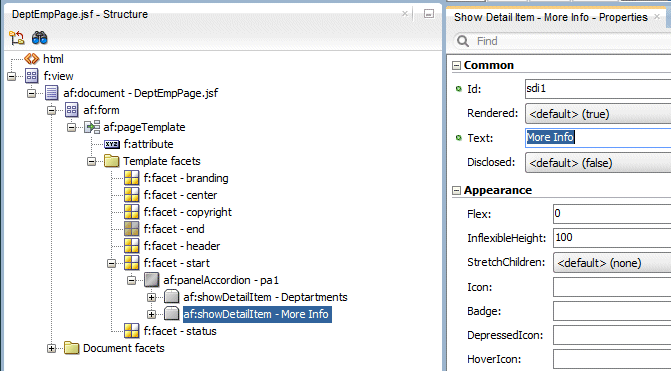Click the Deptartments showDetailItem icon
671x371 pixels.
click(172, 297)
